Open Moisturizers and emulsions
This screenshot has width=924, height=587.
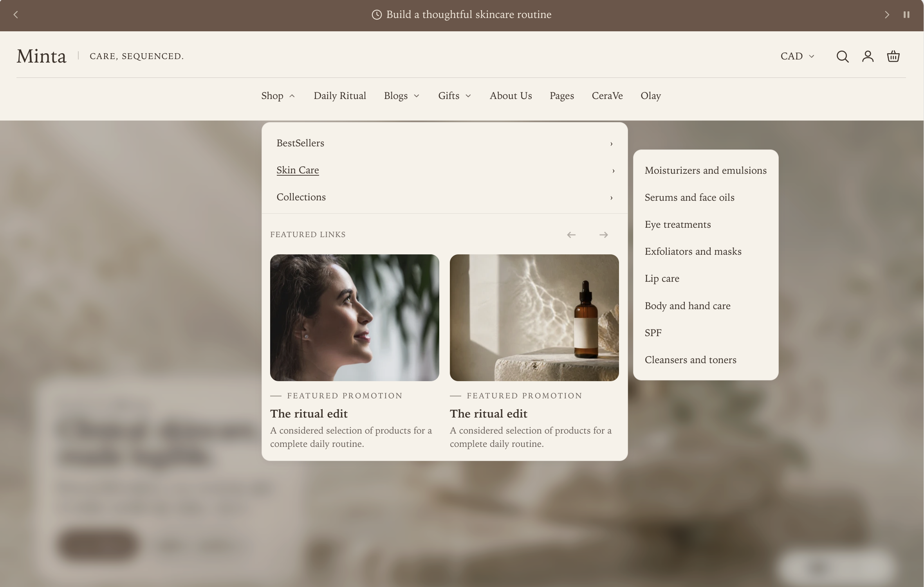(x=706, y=171)
